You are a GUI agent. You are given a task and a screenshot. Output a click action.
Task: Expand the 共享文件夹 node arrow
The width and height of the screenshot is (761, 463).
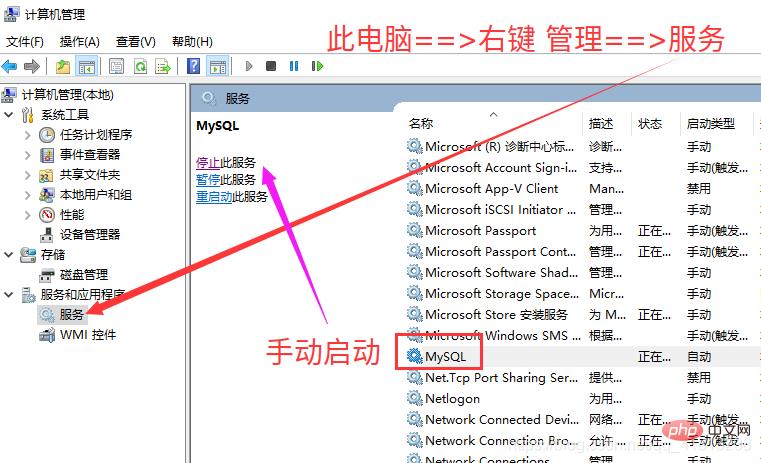[x=28, y=175]
